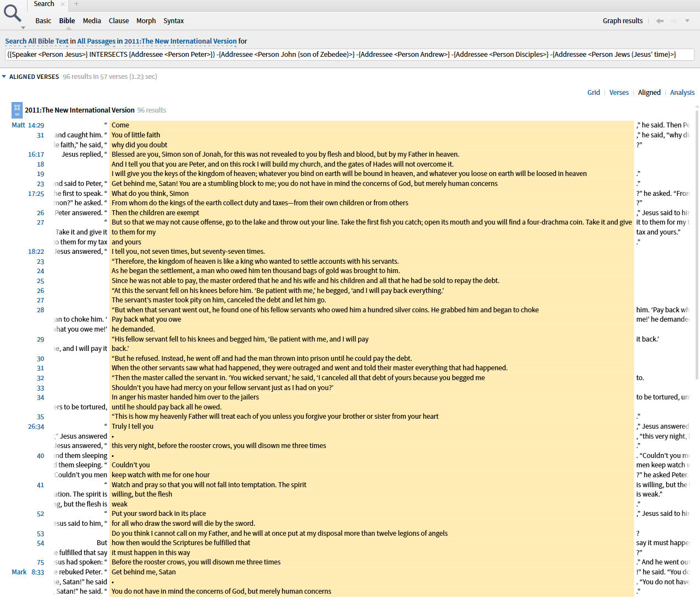Open verse 52 reference link
This screenshot has height=597, width=700.
[40, 514]
